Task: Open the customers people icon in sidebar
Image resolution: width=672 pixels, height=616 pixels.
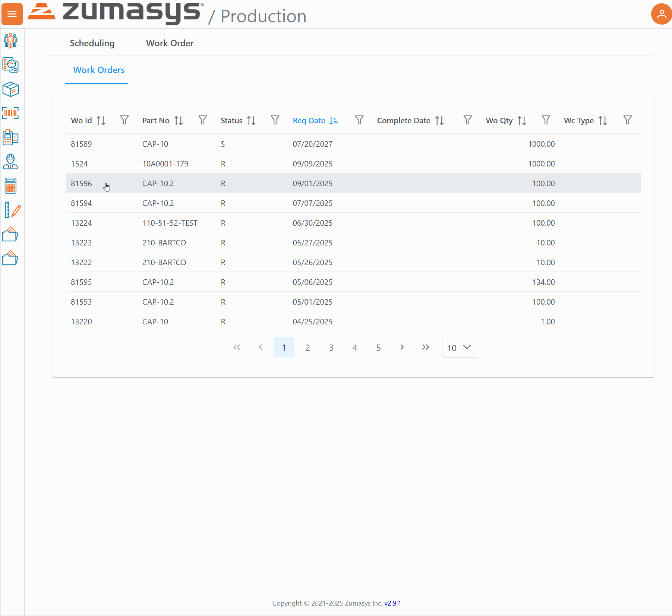Action: click(10, 41)
